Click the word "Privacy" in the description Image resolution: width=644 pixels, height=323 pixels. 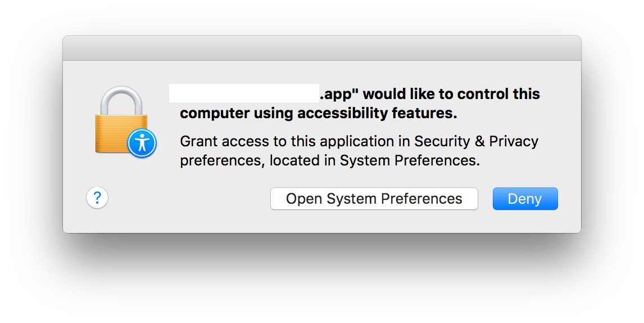click(514, 141)
